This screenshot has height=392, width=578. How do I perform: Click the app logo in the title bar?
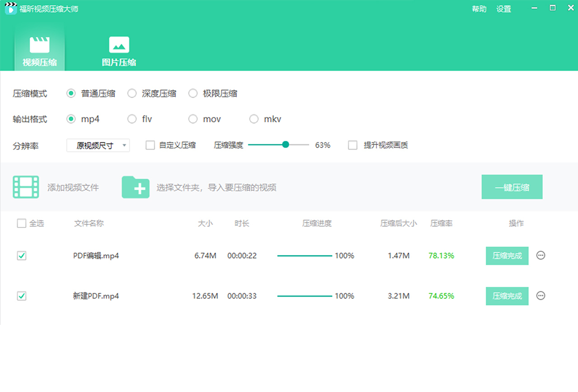point(10,8)
